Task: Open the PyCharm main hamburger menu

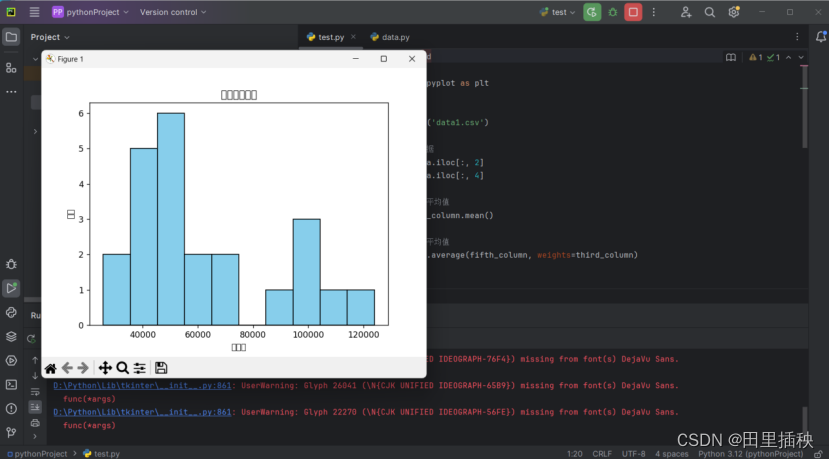Action: click(34, 12)
